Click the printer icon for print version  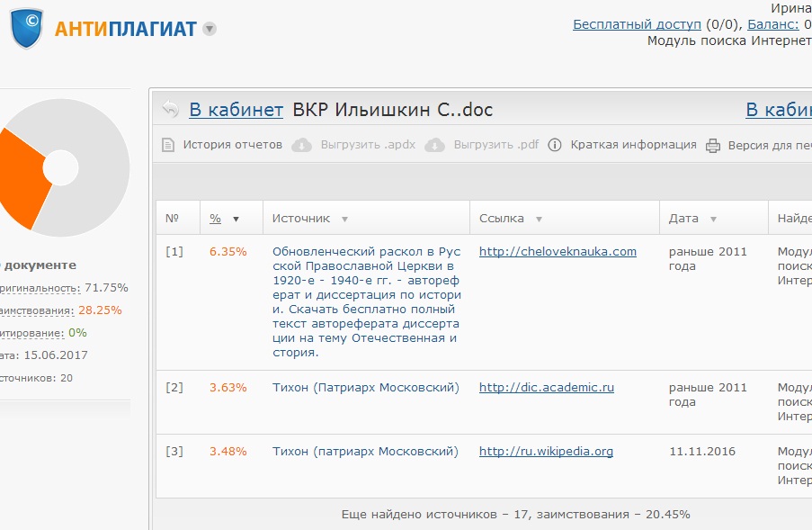click(713, 145)
